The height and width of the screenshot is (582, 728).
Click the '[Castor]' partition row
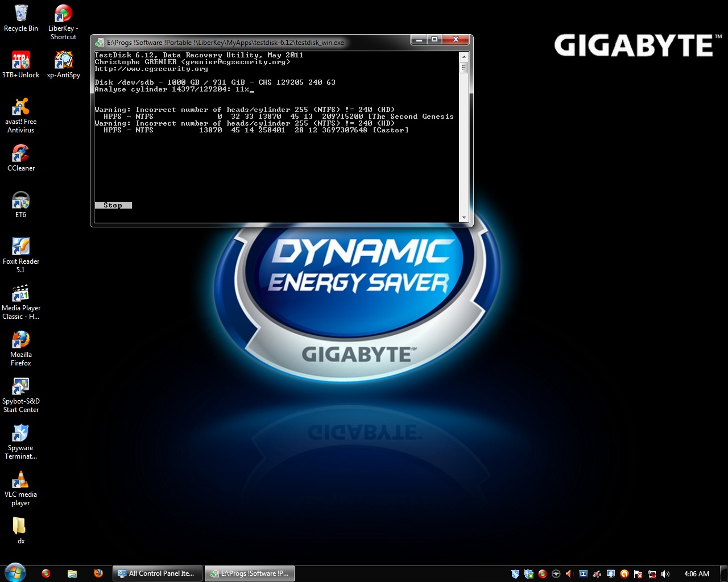pos(256,130)
